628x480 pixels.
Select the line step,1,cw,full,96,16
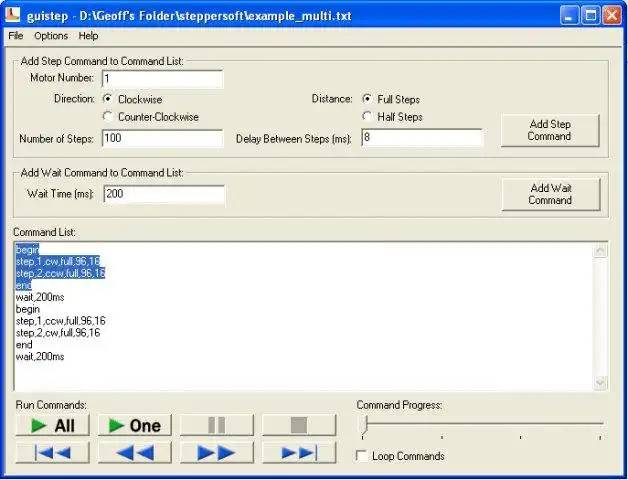(x=58, y=262)
